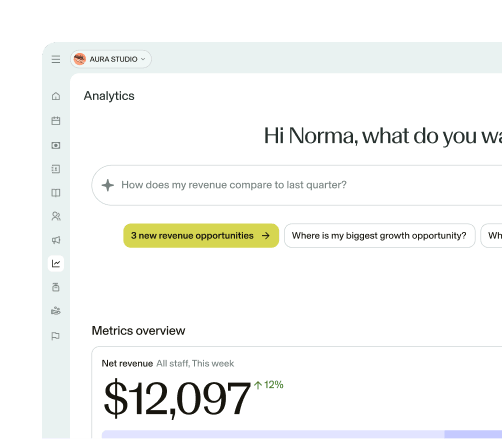Open the AURA STUDIO workspace dropdown
Image resolution: width=502 pixels, height=439 pixels.
tap(111, 59)
